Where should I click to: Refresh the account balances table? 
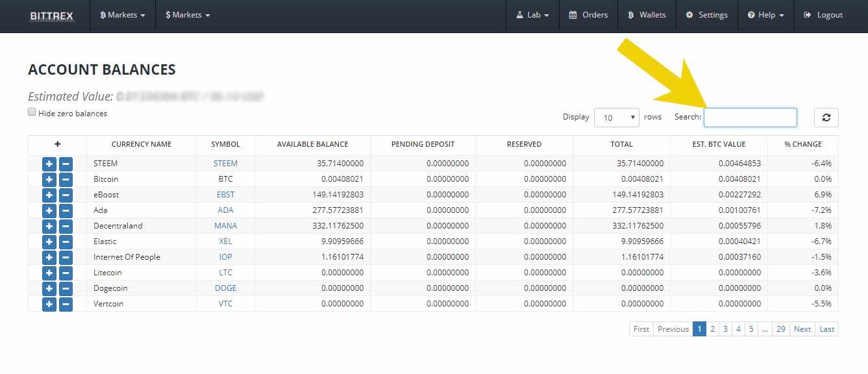826,118
